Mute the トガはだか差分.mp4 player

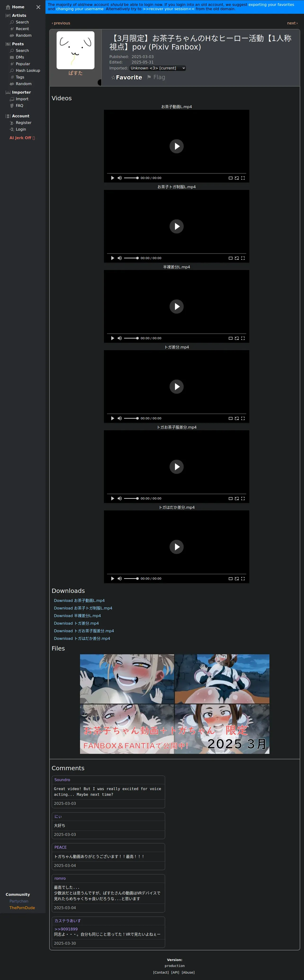[120, 579]
